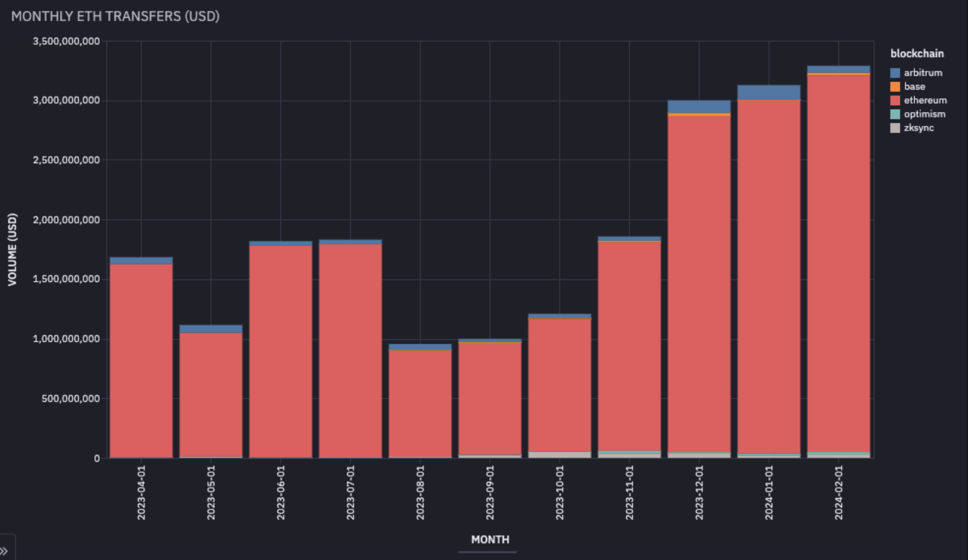
Task: Expand the collapsed panel with double-chevron icon
Action: 4,551
